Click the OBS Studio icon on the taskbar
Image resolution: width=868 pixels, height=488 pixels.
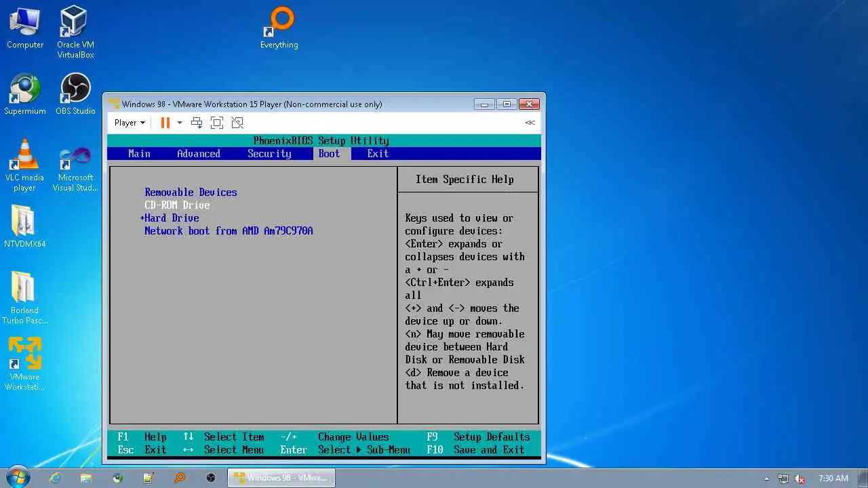pos(211,478)
